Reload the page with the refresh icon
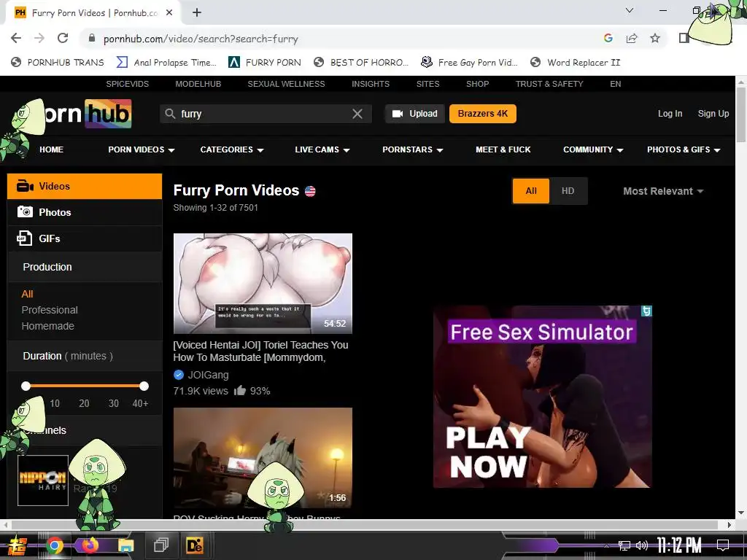 pyautogui.click(x=63, y=38)
